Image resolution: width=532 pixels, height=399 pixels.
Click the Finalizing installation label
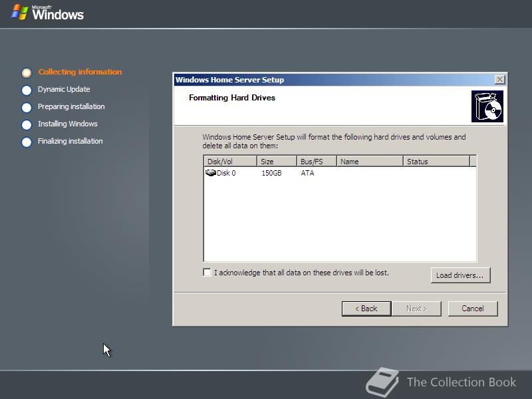pos(70,141)
